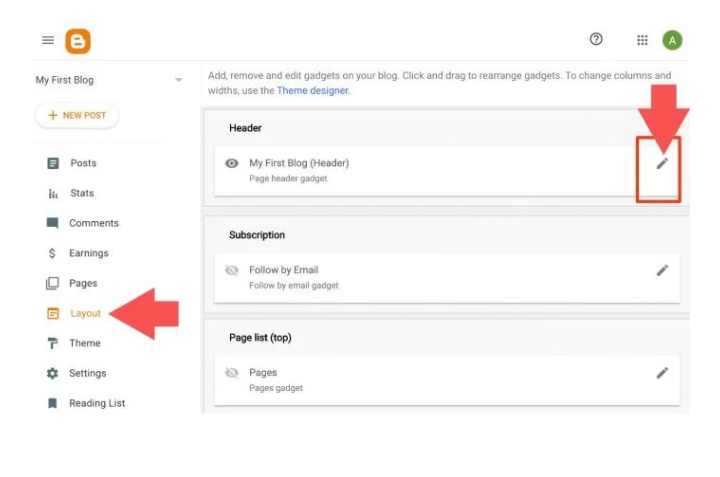
Task: Open the green account avatar
Action: point(672,40)
